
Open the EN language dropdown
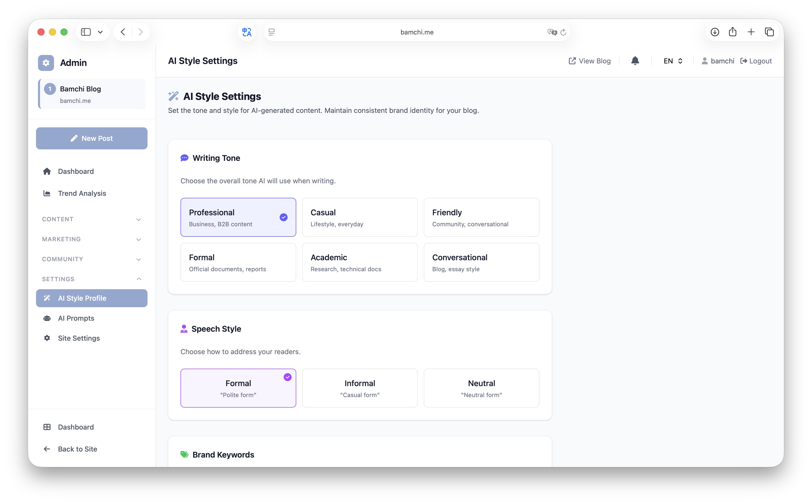[672, 61]
